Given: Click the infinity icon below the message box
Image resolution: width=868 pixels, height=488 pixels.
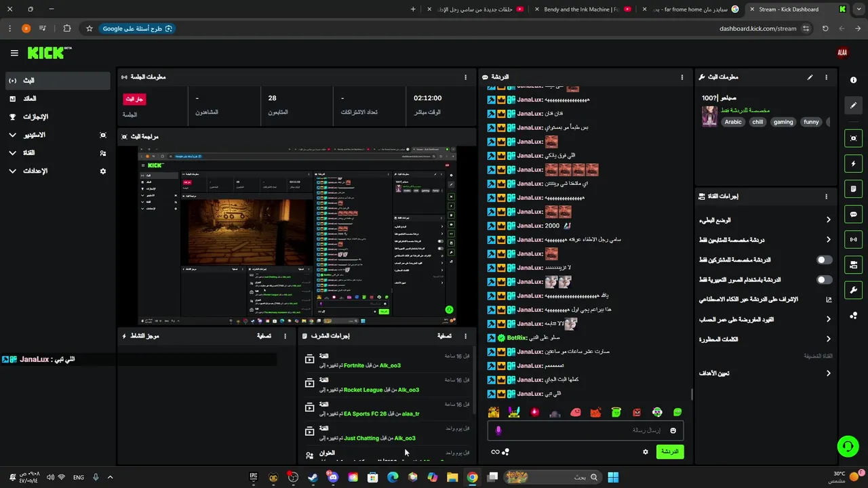Looking at the screenshot, I should tap(496, 451).
